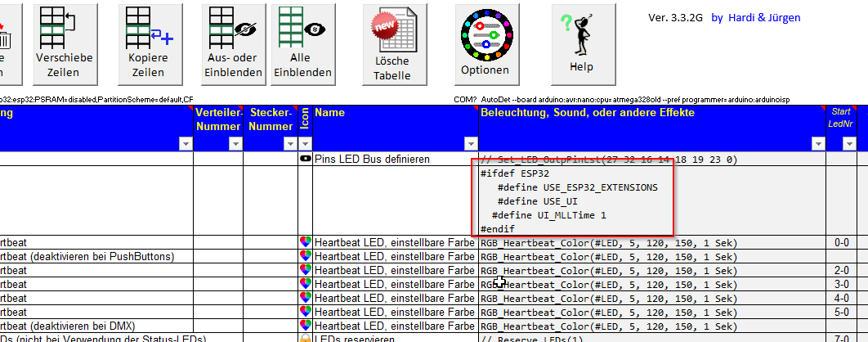
Task: Show all rows with Alle Einblenden
Action: point(302,42)
